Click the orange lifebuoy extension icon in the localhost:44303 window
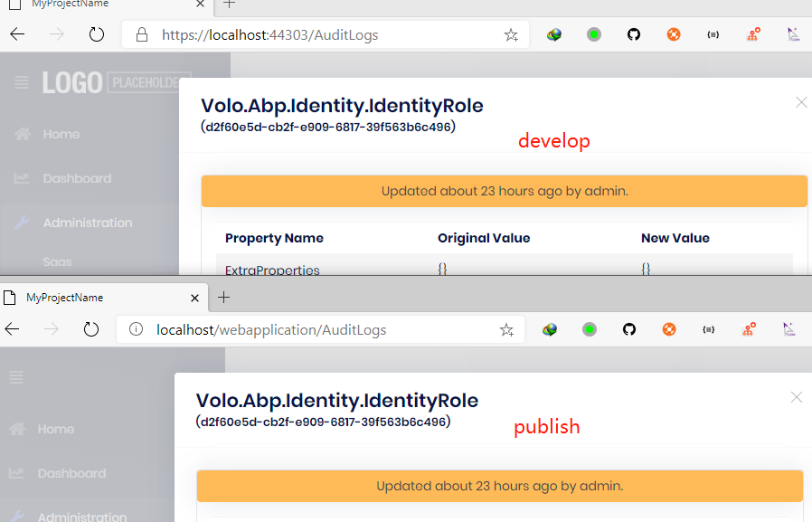The height and width of the screenshot is (522, 812). click(673, 35)
